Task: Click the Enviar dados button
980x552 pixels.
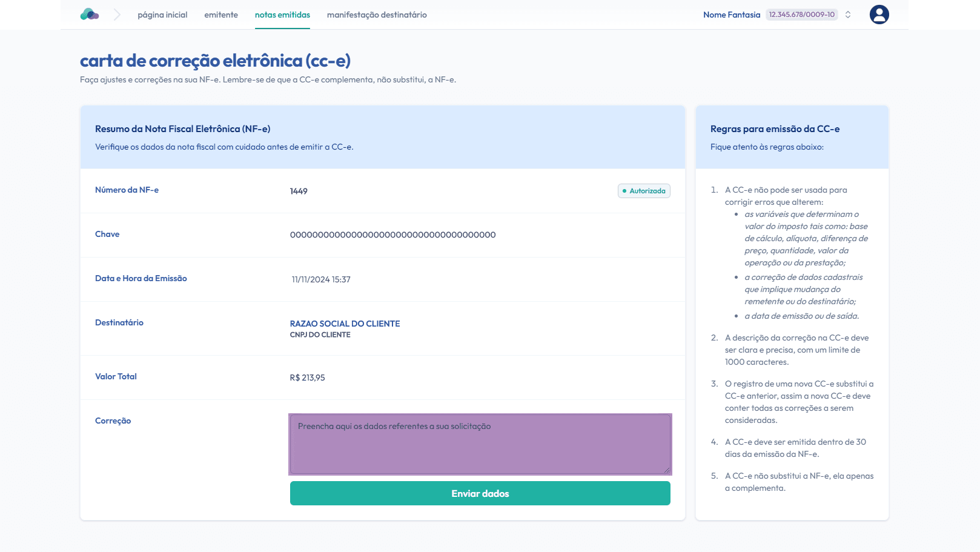Action: (x=480, y=493)
